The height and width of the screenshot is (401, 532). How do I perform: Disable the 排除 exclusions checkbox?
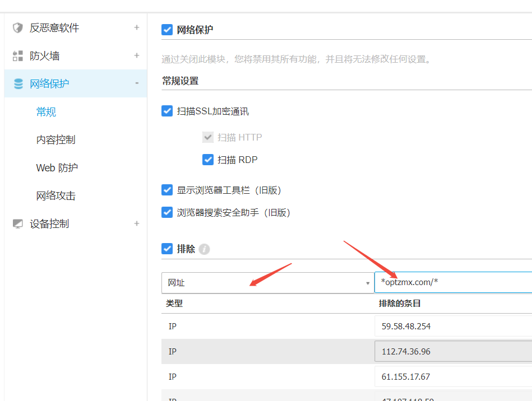(x=167, y=249)
